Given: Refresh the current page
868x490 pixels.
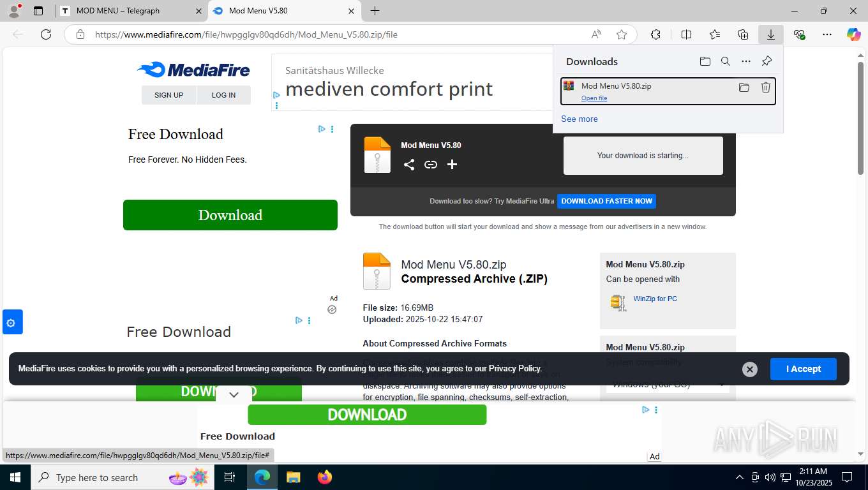Looking at the screenshot, I should point(46,34).
